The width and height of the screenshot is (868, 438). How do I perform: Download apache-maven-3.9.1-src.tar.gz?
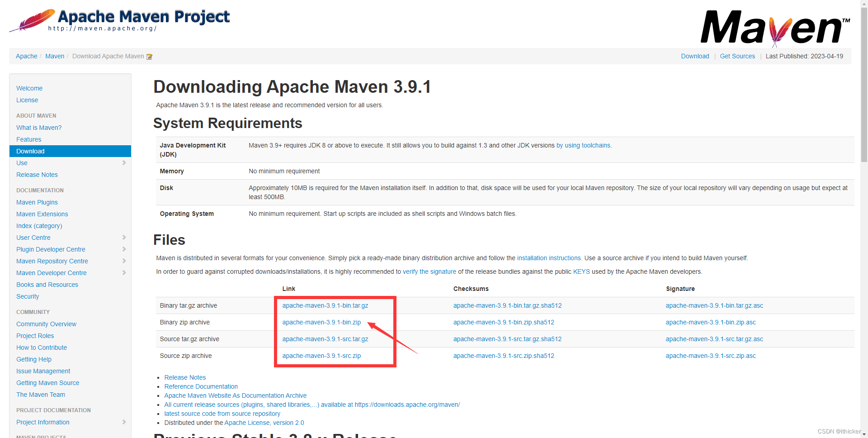[x=325, y=339]
